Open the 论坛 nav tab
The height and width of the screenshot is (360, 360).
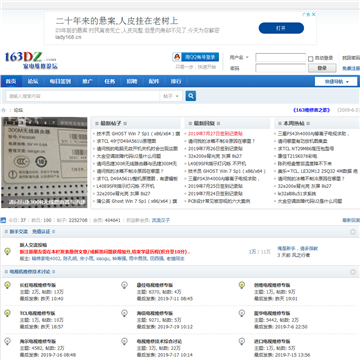click(33, 82)
